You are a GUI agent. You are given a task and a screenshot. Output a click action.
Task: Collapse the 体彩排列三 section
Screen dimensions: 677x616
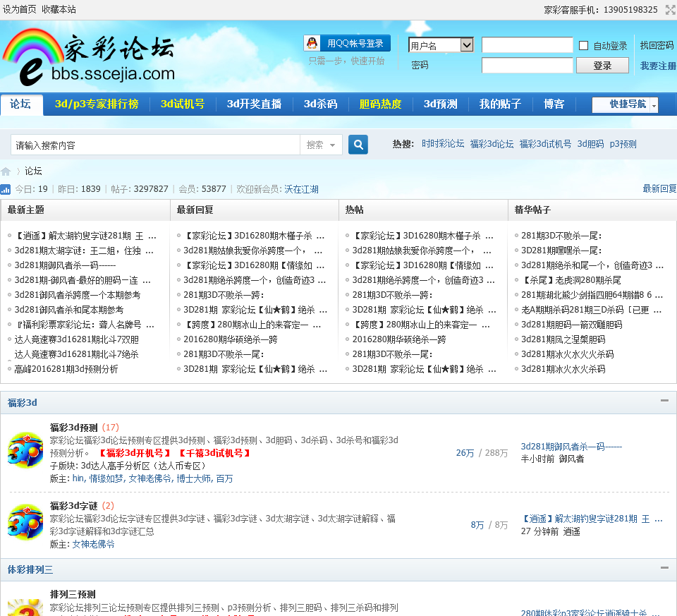[x=664, y=568]
